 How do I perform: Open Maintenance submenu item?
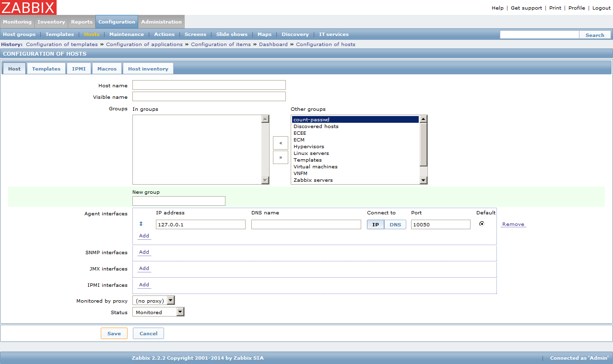click(127, 35)
